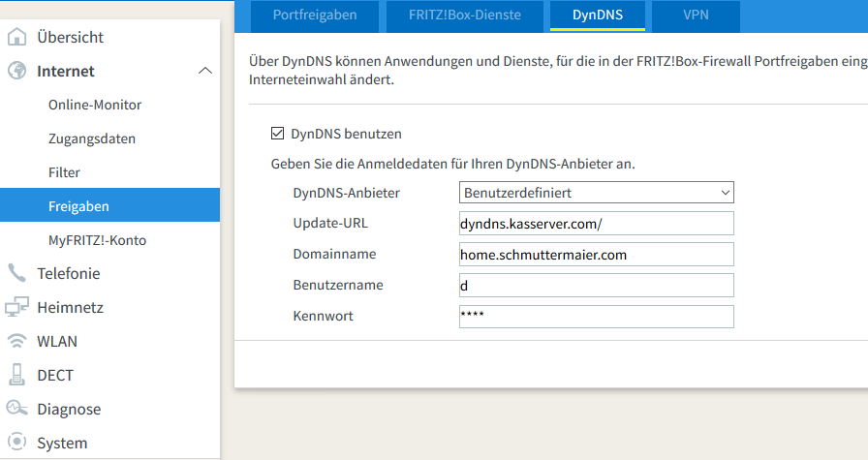868x460 pixels.
Task: Click the System circle icon
Action: click(x=16, y=442)
